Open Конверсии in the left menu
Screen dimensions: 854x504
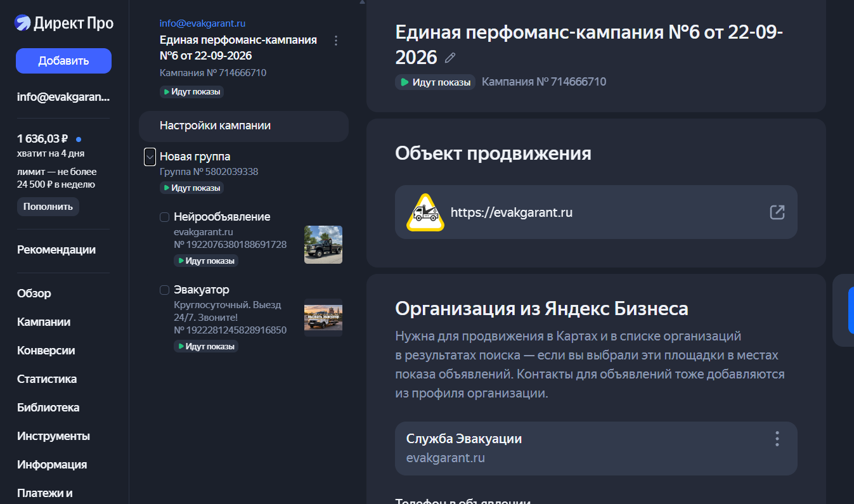click(x=46, y=351)
